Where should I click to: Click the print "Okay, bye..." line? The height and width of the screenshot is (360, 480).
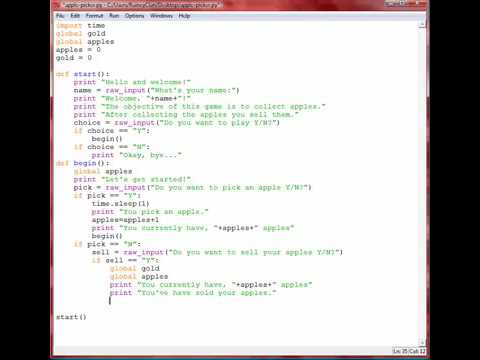tap(137, 155)
